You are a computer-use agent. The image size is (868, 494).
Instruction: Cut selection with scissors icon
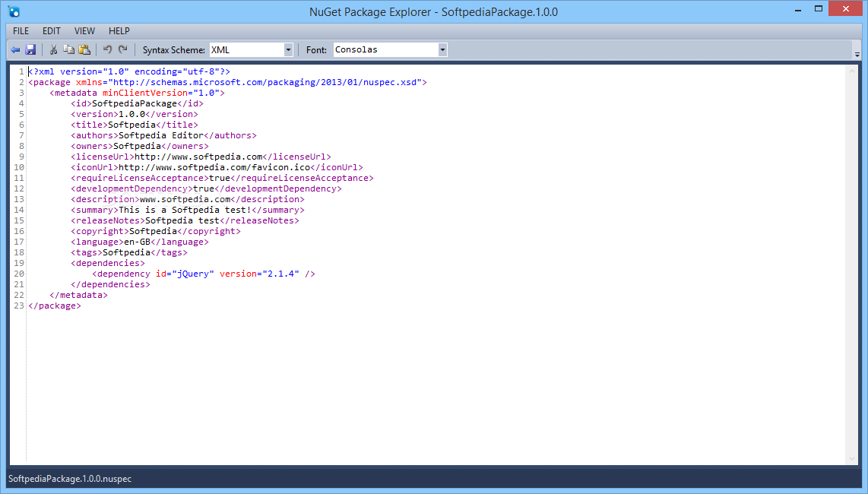pyautogui.click(x=54, y=50)
